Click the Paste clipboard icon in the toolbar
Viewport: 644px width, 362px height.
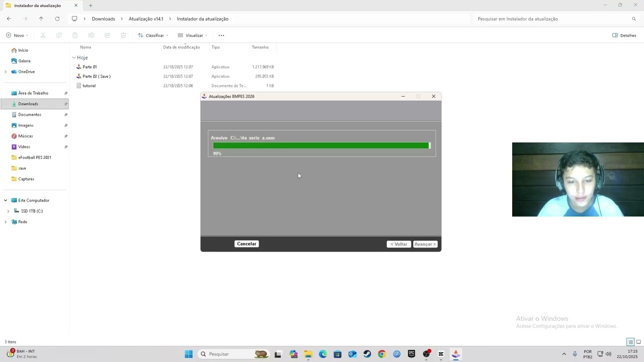[x=75, y=36]
